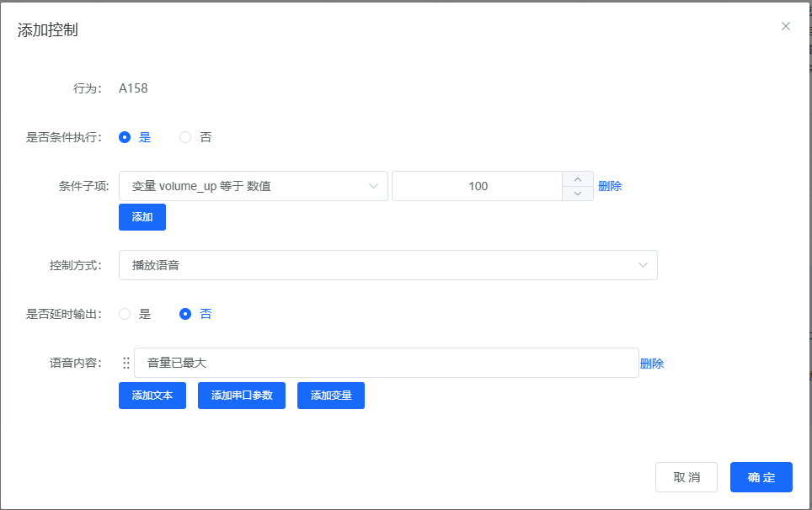Click the up arrow to increase 100
This screenshot has width=812, height=510.
click(x=578, y=178)
